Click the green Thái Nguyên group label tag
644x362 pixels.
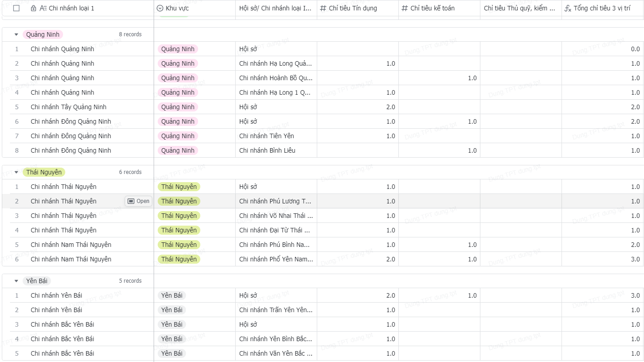point(44,172)
